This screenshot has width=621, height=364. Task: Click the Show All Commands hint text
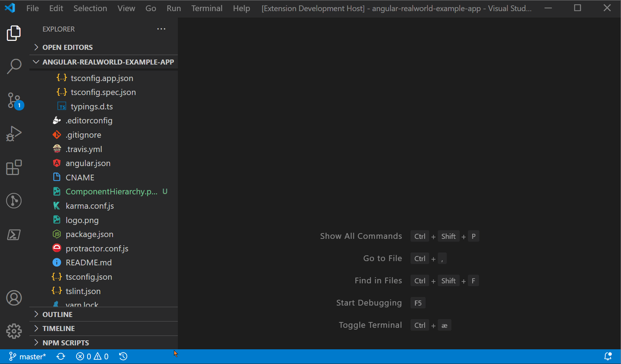click(x=361, y=236)
